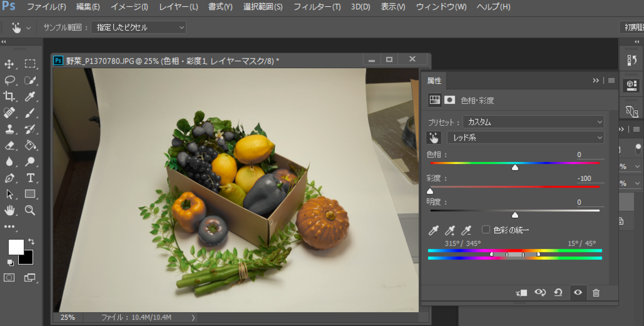Select the Pen tool
644x326 pixels.
pos(9,178)
